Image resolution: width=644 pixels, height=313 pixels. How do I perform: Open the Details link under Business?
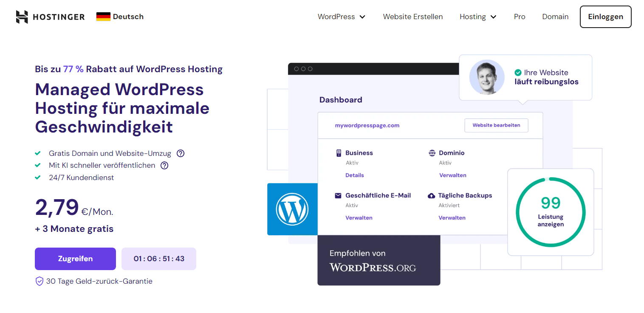click(x=355, y=175)
